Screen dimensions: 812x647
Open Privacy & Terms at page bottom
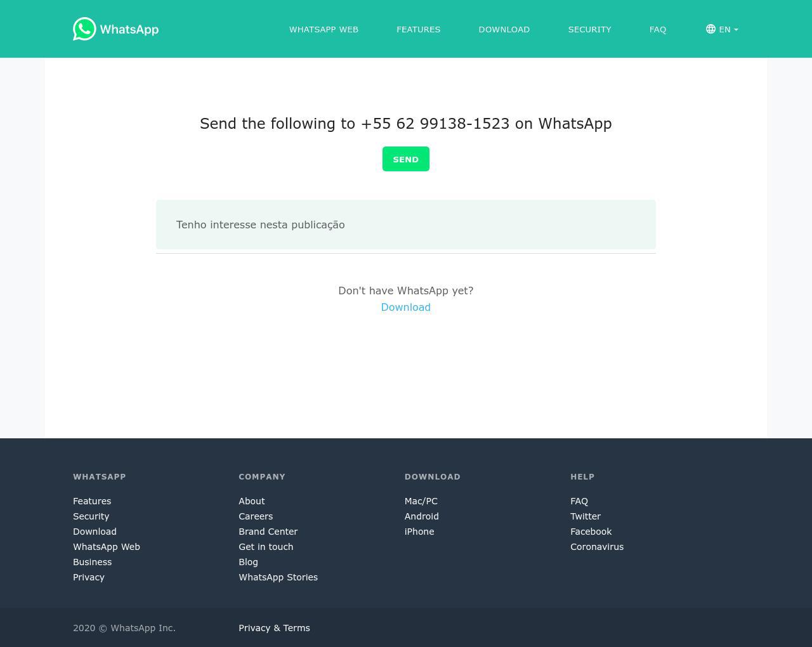(x=274, y=628)
